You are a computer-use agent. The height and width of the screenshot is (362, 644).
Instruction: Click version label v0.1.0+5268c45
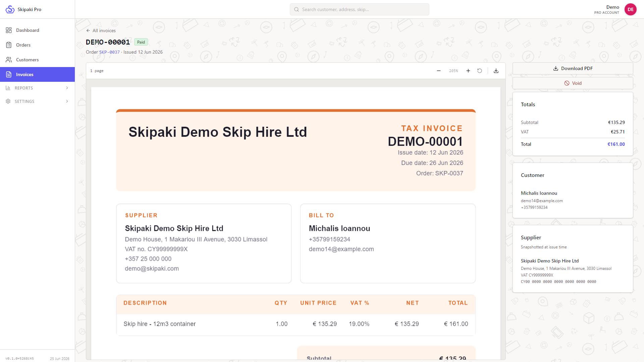click(x=19, y=358)
